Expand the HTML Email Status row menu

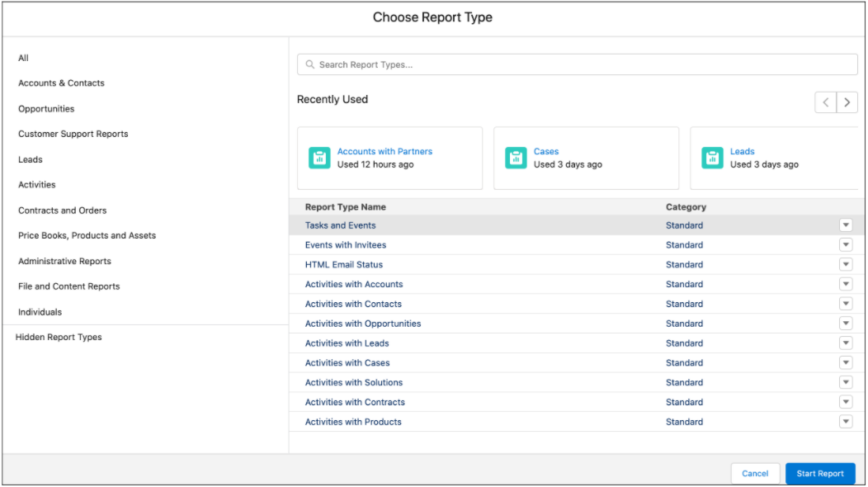point(846,265)
